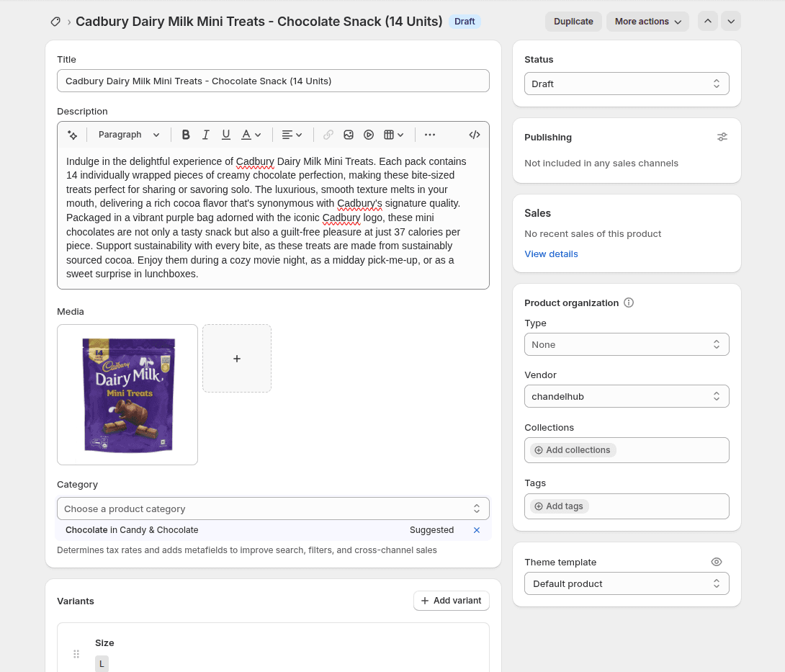The width and height of the screenshot is (785, 672).
Task: Open the Vendor dropdown chandelhub
Action: click(627, 397)
